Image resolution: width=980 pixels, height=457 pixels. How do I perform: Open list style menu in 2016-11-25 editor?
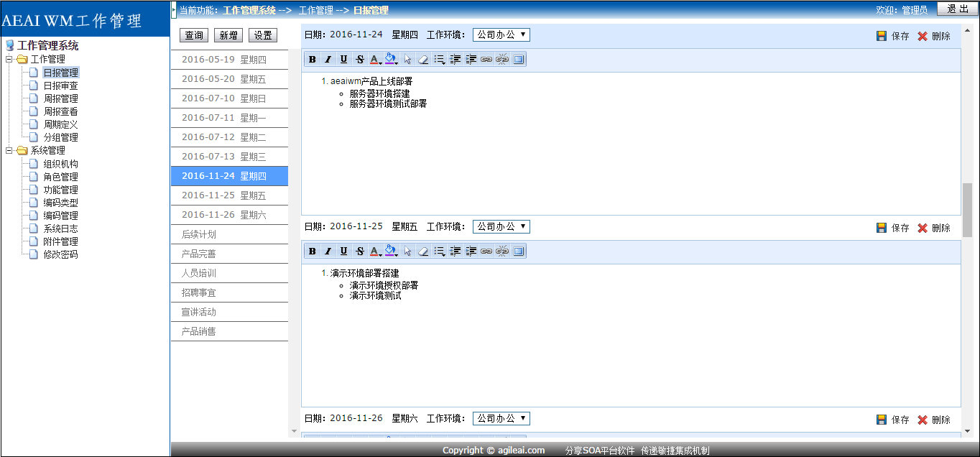coord(439,251)
